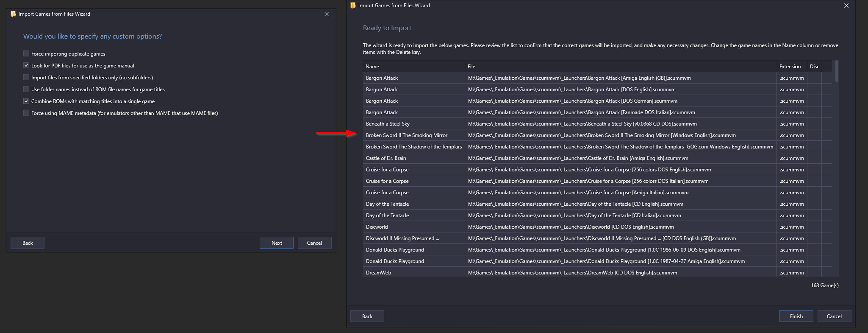Click the folder icon in left wizard title bar

[13, 14]
